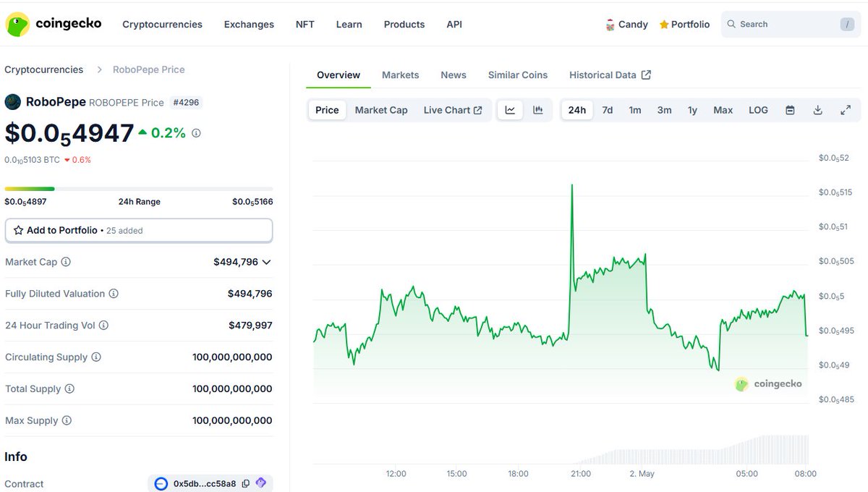Viewport: 868px width, 492px height.
Task: Click the $0.0₅5166 24h high value
Action: [252, 202]
